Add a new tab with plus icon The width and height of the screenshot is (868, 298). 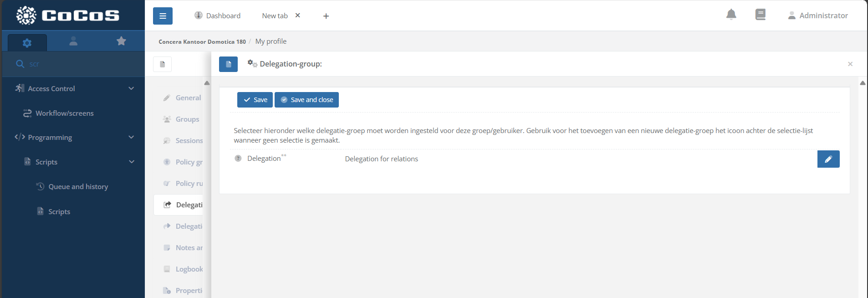pyautogui.click(x=326, y=16)
